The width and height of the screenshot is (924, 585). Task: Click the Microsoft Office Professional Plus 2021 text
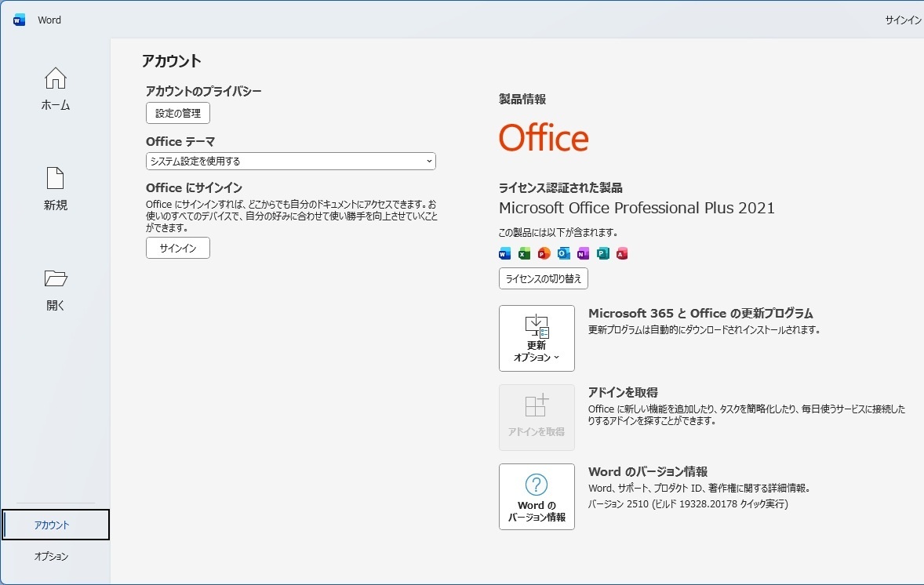pyautogui.click(x=636, y=208)
